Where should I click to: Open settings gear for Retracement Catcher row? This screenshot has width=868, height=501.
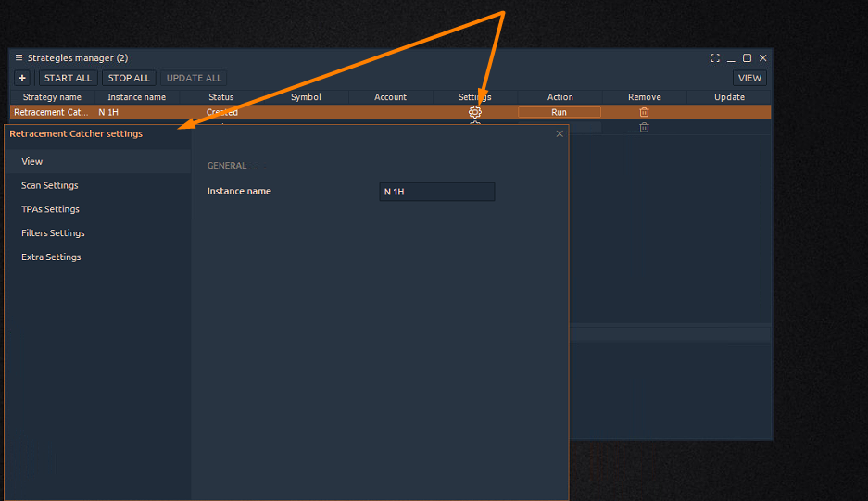tap(475, 112)
